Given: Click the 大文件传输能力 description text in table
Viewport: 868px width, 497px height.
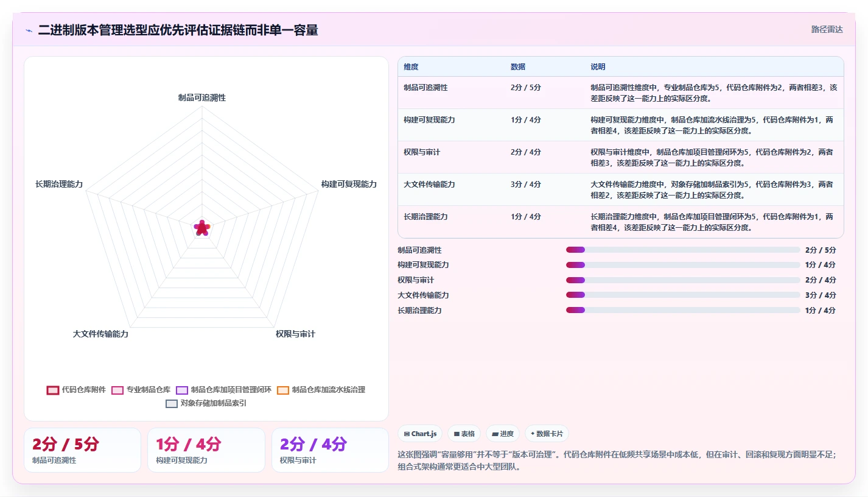Looking at the screenshot, I should tap(712, 190).
